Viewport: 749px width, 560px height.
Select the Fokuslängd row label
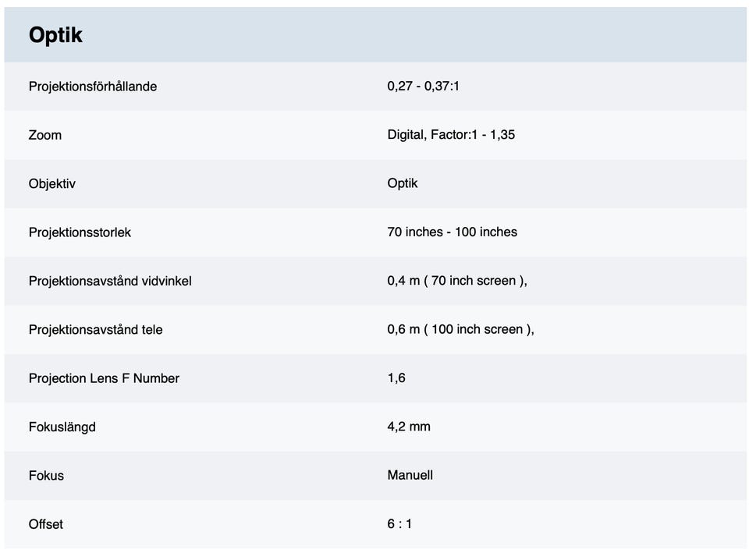(x=62, y=427)
